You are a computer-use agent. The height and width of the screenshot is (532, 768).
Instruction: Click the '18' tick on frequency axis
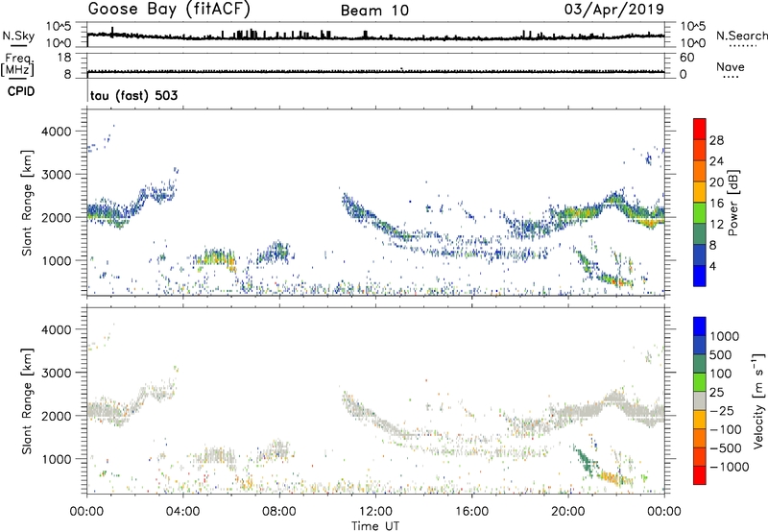63,58
